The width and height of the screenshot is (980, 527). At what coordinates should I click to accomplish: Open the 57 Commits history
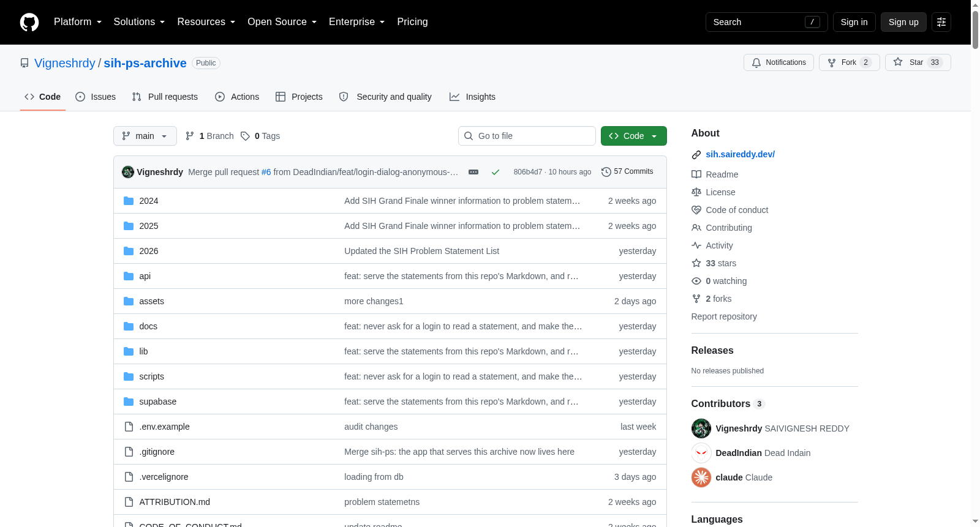pos(627,172)
